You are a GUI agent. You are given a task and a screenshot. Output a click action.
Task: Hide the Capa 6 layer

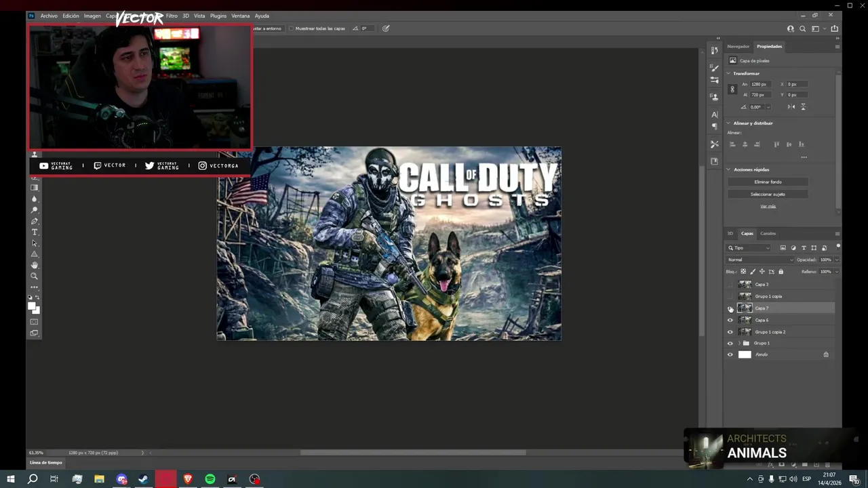730,320
